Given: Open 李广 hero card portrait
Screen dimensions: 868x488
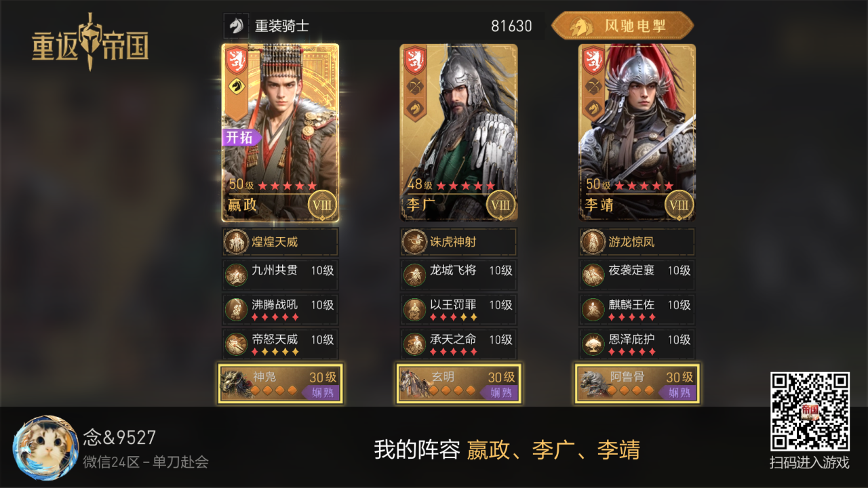Looking at the screenshot, I should (458, 132).
